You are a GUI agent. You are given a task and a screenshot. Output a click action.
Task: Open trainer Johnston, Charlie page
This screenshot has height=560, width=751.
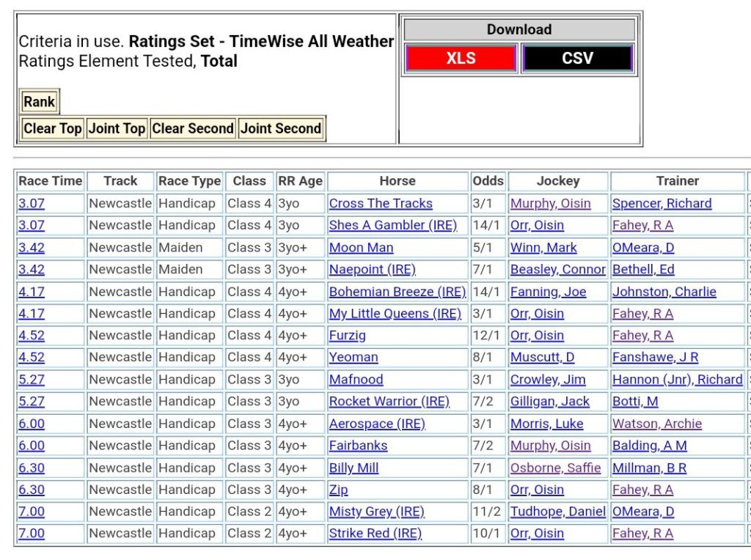(x=664, y=292)
